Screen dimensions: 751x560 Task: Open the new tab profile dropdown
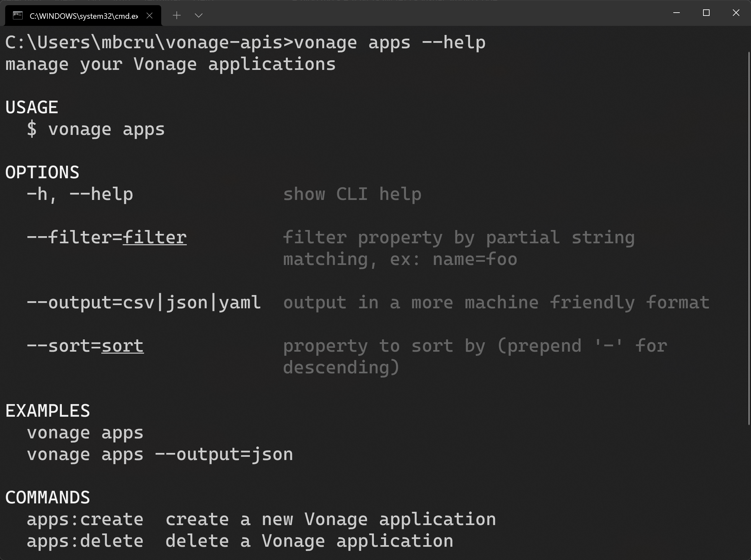point(199,15)
